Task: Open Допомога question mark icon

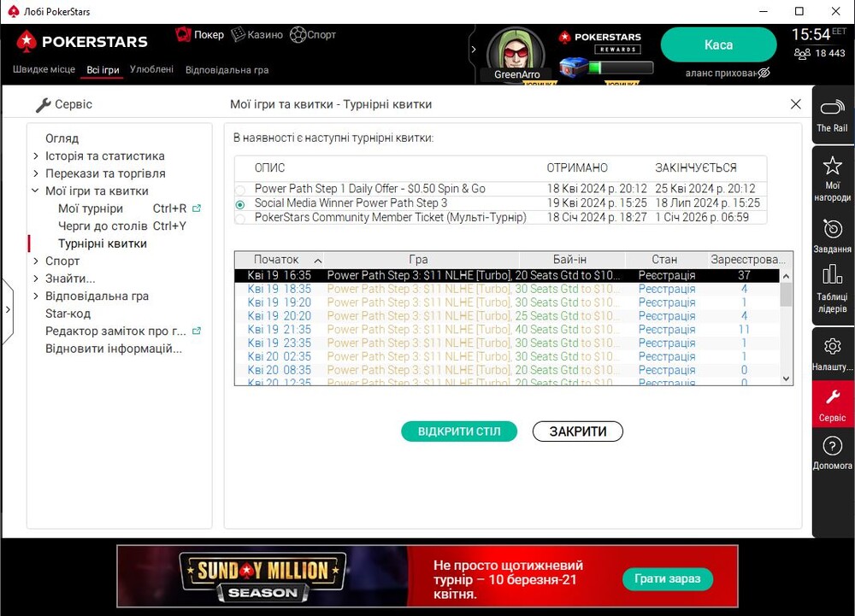Action: coord(832,446)
